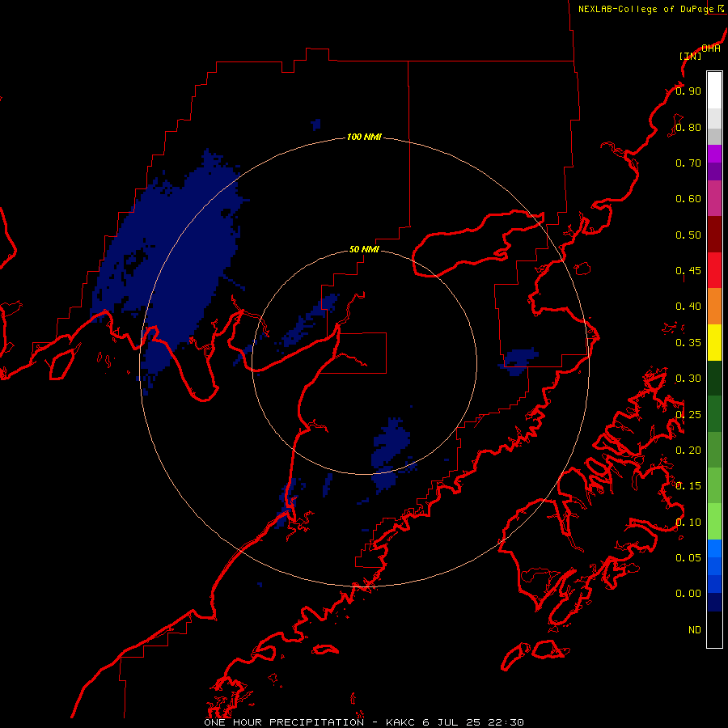This screenshot has width=728, height=728.
Task: Click the 0.30 legend value
Action: tap(688, 379)
